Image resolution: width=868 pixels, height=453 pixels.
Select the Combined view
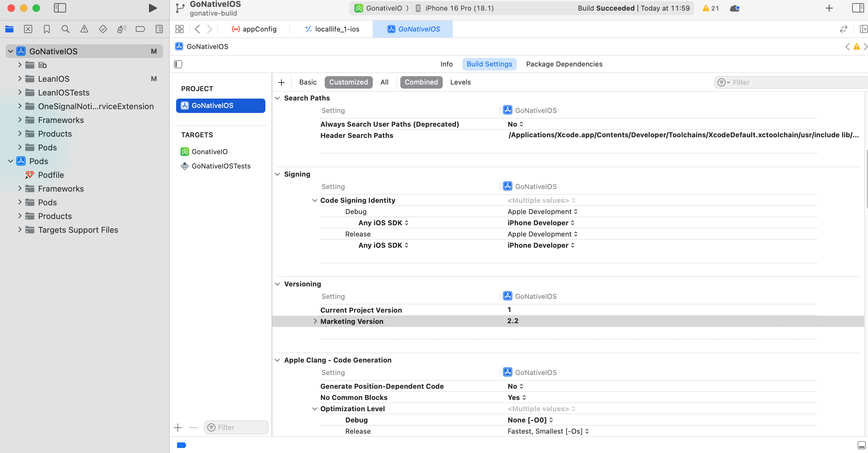pyautogui.click(x=421, y=82)
